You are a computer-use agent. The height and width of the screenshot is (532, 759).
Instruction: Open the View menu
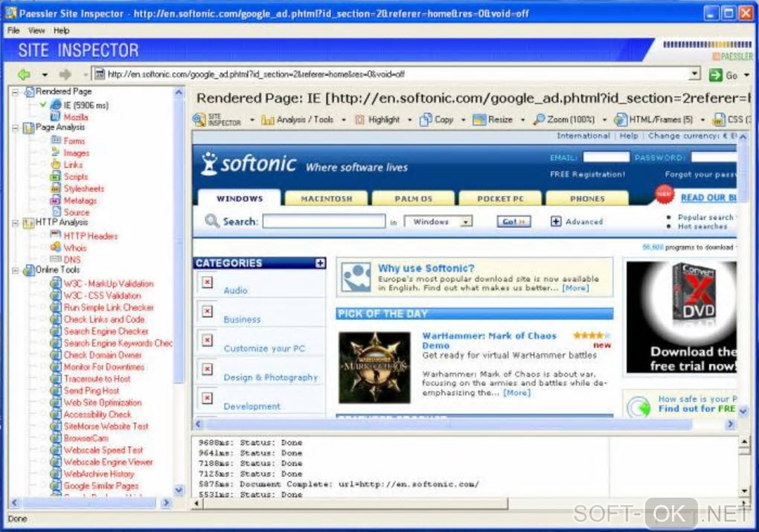pos(36,31)
